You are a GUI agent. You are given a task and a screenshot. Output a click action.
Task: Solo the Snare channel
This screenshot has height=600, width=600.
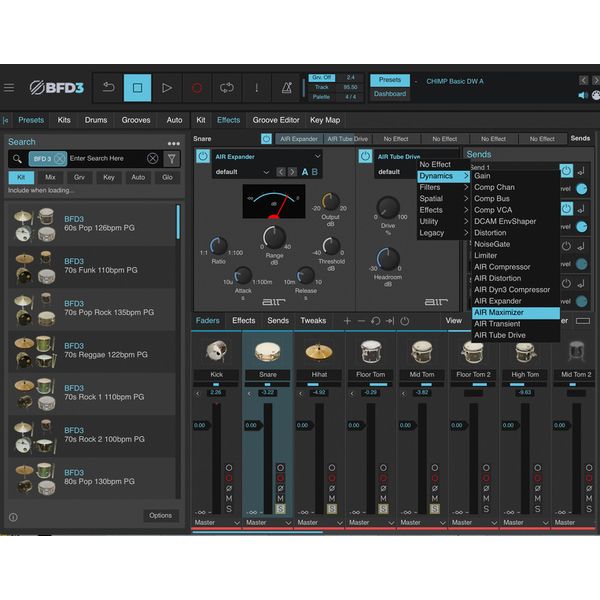(x=280, y=509)
